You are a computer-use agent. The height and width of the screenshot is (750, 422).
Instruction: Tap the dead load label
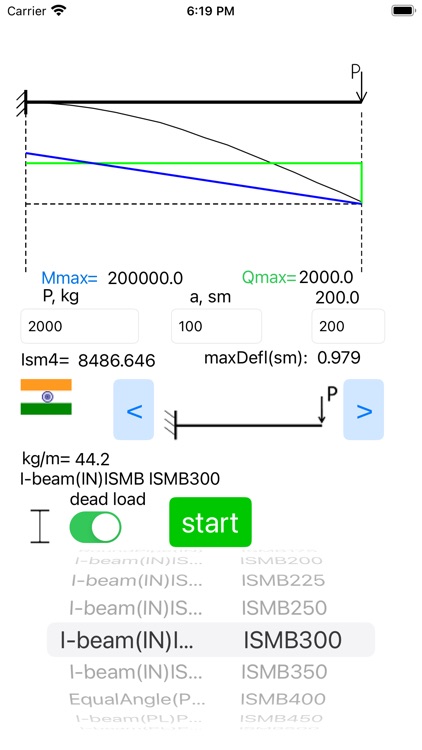(x=108, y=499)
